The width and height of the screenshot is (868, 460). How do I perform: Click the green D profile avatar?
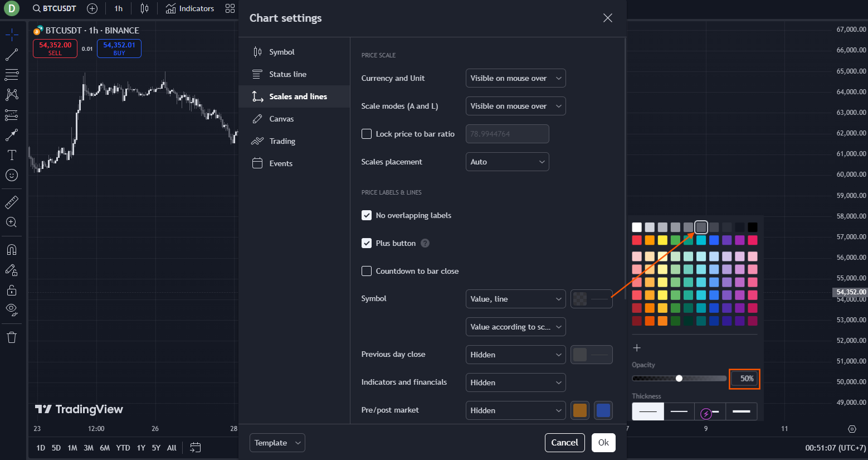(11, 8)
